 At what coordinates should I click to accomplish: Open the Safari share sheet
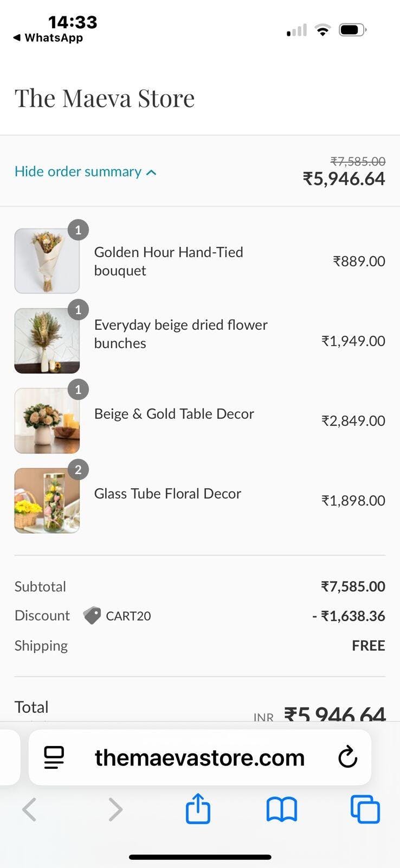198,809
